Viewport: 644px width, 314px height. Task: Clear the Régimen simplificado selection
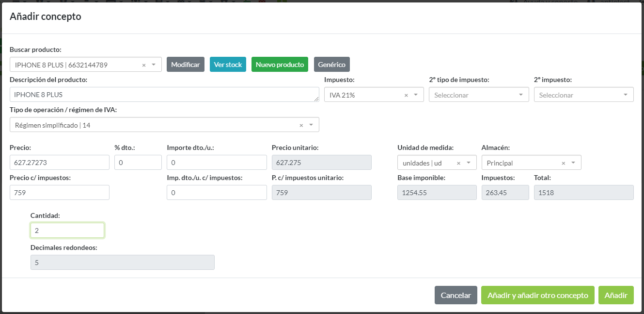301,125
